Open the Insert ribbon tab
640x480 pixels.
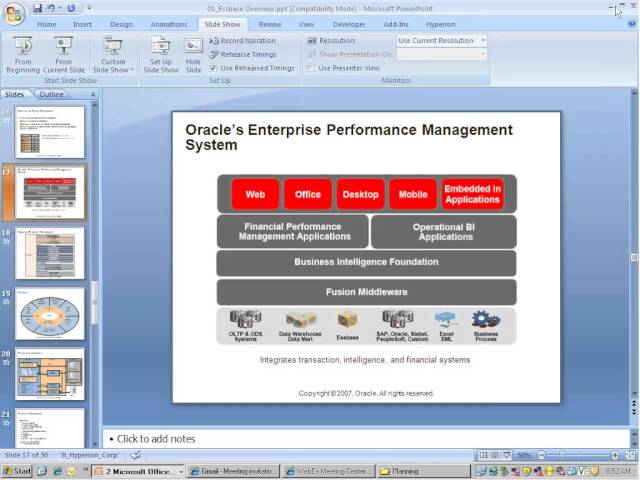click(82, 24)
